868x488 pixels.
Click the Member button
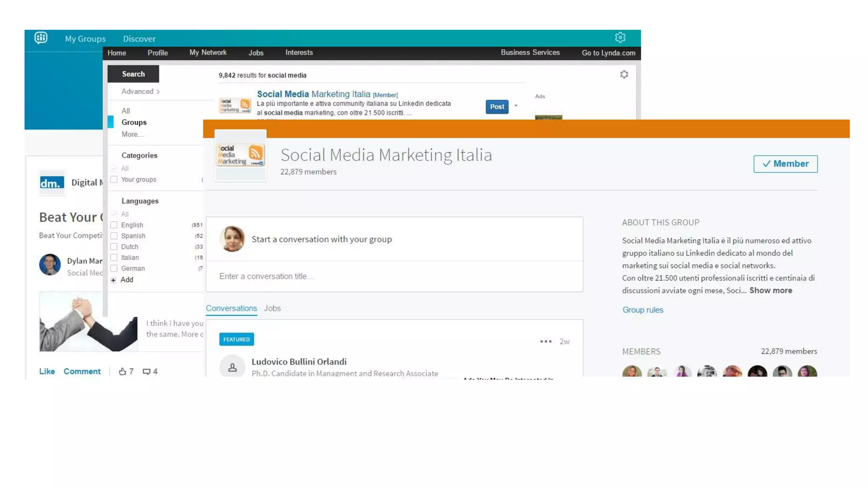785,164
